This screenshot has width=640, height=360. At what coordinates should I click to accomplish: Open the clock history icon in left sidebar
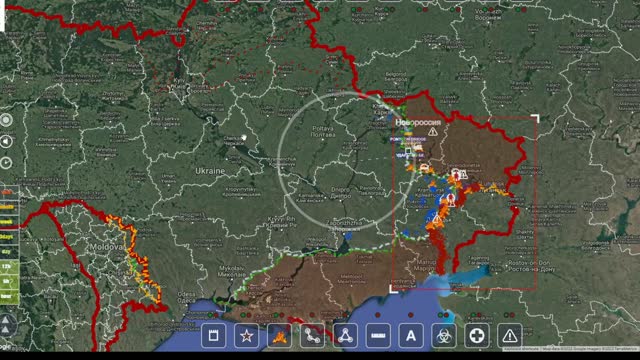point(6,163)
